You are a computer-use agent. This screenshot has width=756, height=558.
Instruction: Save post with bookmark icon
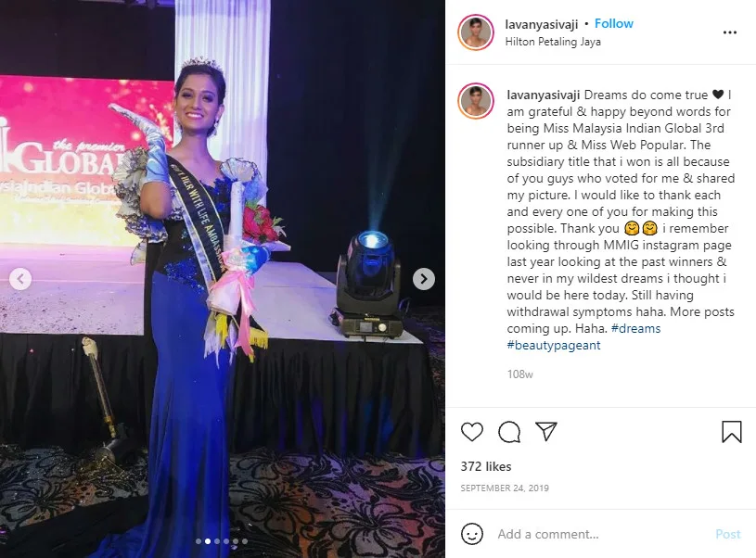pyautogui.click(x=731, y=431)
